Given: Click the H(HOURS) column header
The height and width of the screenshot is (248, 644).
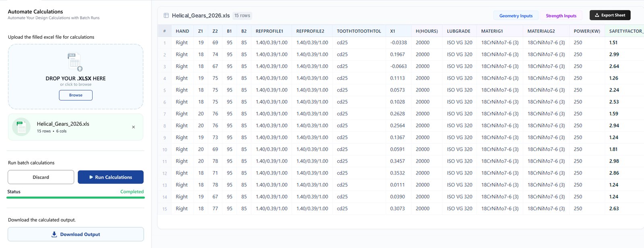Looking at the screenshot, I should (x=427, y=31).
